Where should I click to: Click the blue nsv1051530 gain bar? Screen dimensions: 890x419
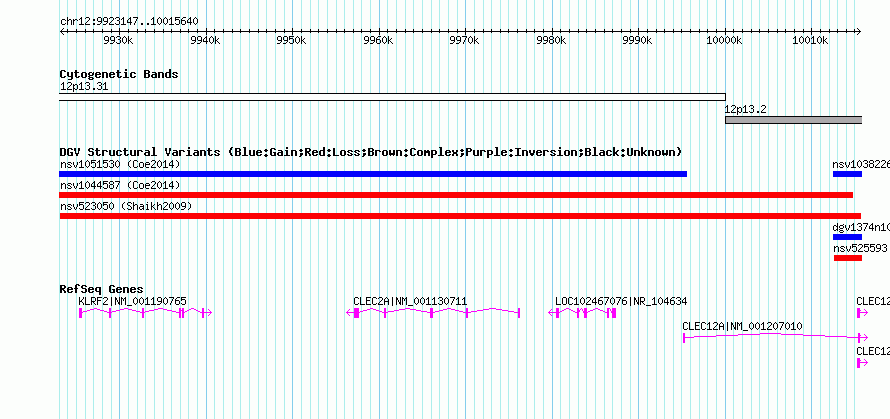pyautogui.click(x=373, y=174)
